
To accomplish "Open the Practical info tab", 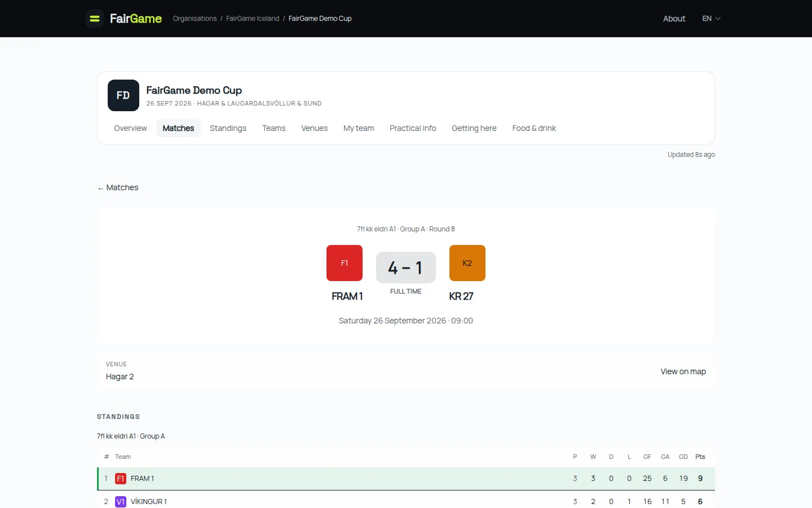I will pos(413,128).
